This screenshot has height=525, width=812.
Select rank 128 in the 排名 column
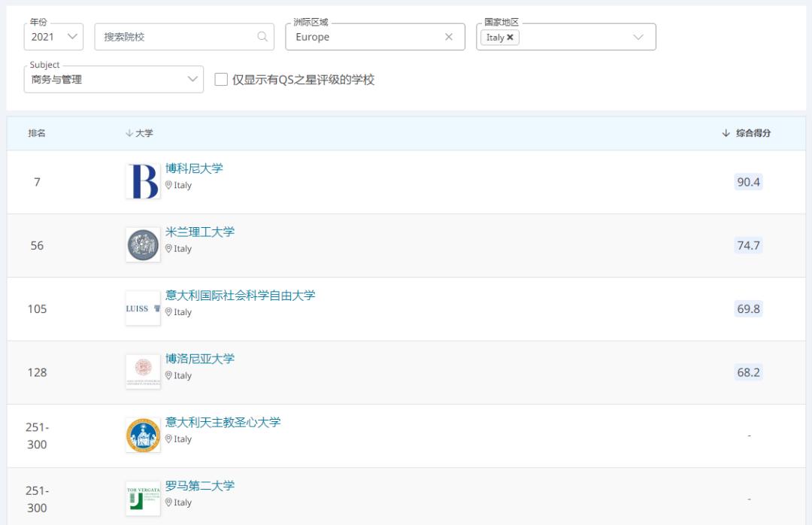[x=38, y=372]
